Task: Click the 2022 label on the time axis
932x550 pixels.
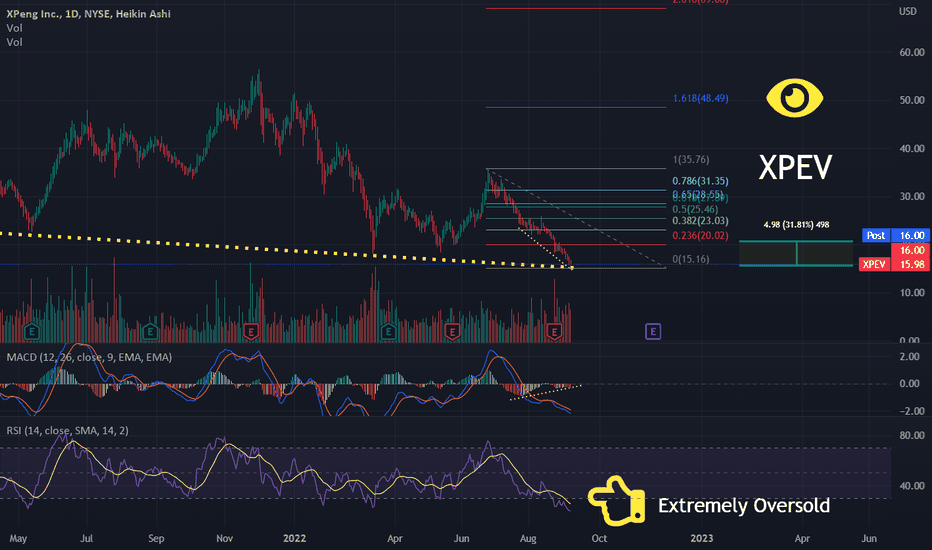Action: coord(294,538)
